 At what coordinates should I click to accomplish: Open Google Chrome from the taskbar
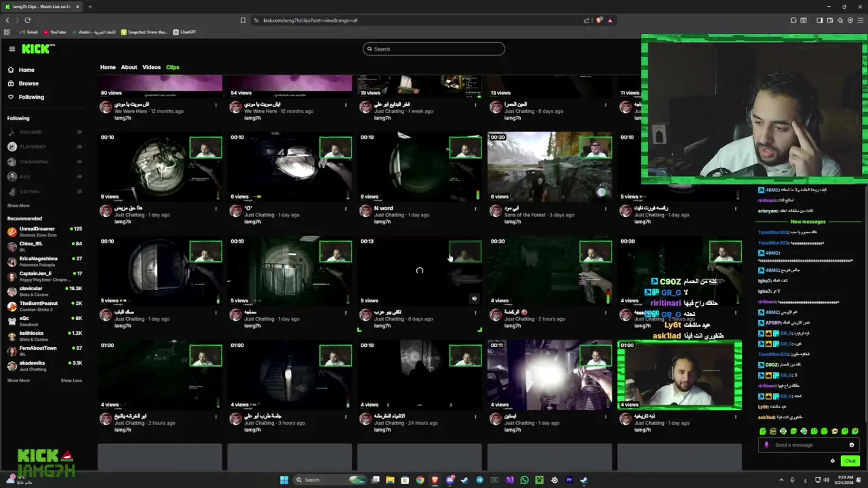[x=420, y=480]
